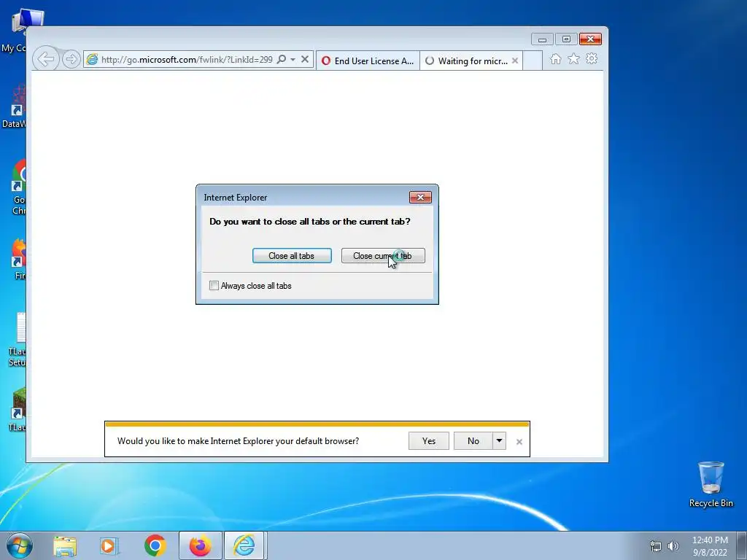
Task: Maximize the Internet Explorer window
Action: (x=566, y=39)
